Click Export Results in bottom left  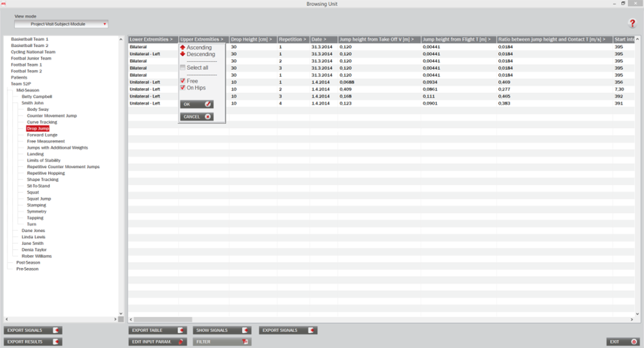tap(33, 342)
